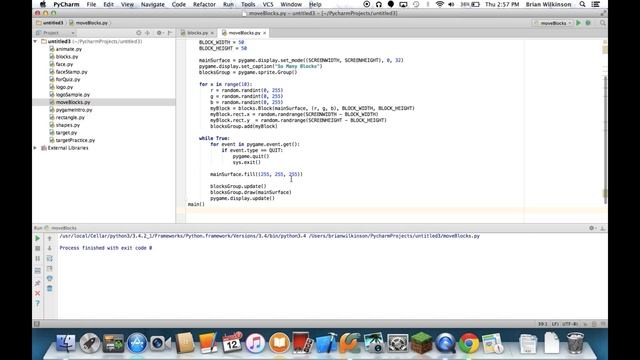Pin the Run tab with the pin icon
640x360 pixels.
click(38, 283)
